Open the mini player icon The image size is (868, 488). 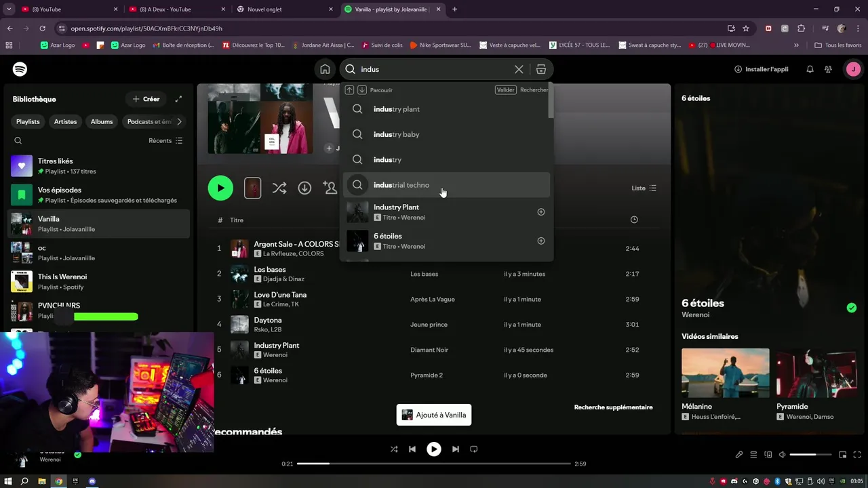[x=843, y=455]
